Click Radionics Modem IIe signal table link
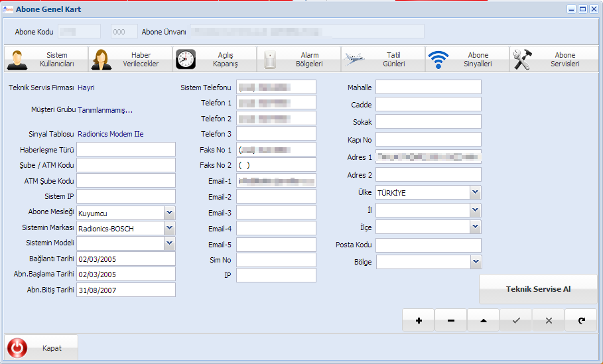 (110, 134)
